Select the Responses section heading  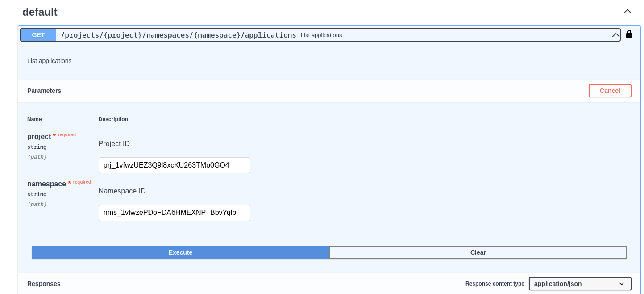pyautogui.click(x=44, y=284)
